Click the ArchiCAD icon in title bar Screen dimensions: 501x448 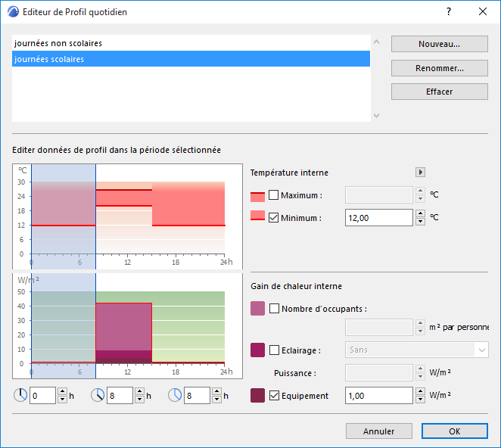tap(11, 12)
